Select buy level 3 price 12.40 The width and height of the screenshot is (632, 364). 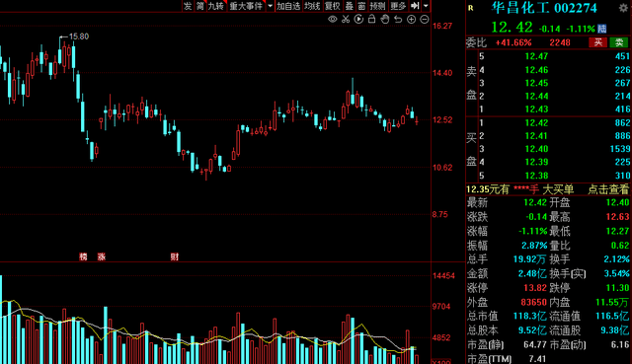pos(536,149)
